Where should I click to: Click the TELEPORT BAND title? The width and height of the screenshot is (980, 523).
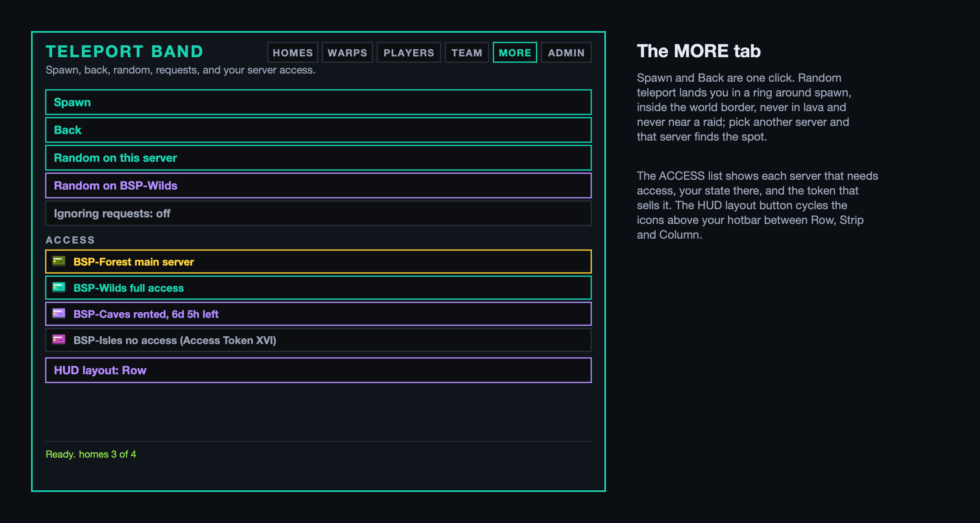click(x=125, y=51)
